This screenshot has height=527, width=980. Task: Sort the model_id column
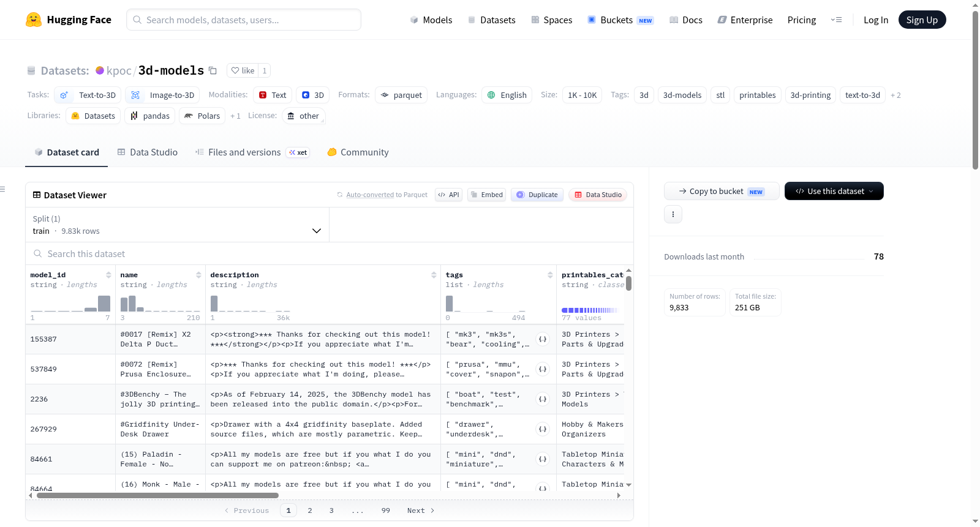tap(108, 275)
